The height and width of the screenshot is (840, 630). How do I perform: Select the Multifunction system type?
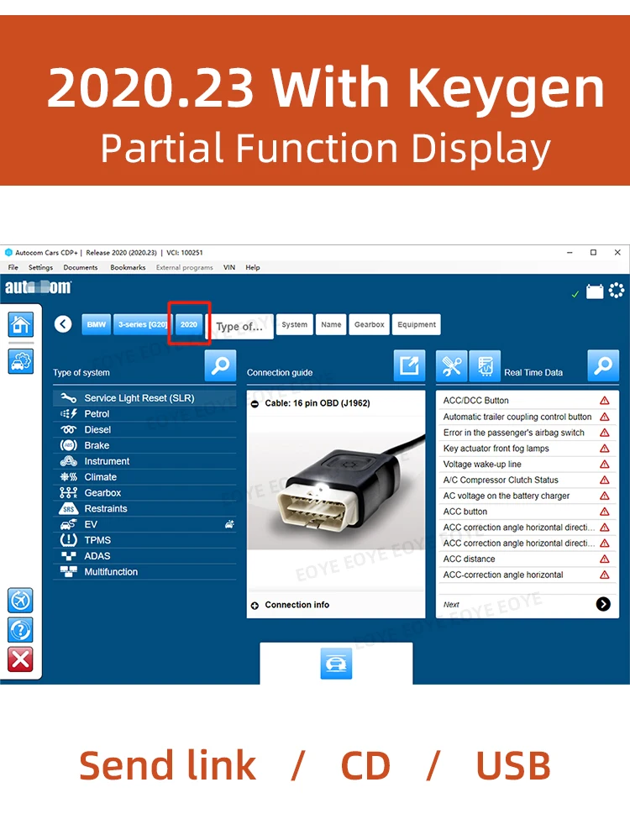[x=144, y=571]
